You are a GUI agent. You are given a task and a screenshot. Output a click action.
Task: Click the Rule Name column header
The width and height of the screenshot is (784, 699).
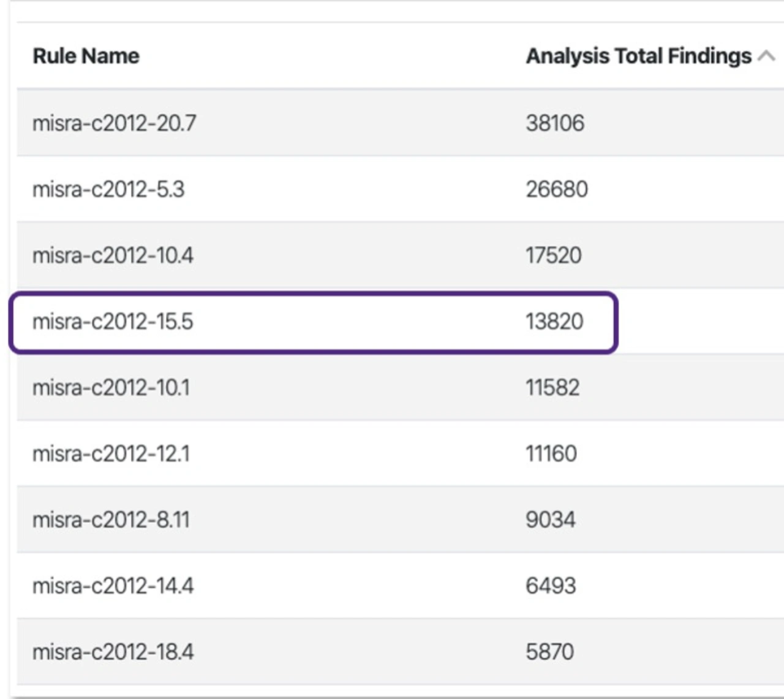[x=86, y=56]
